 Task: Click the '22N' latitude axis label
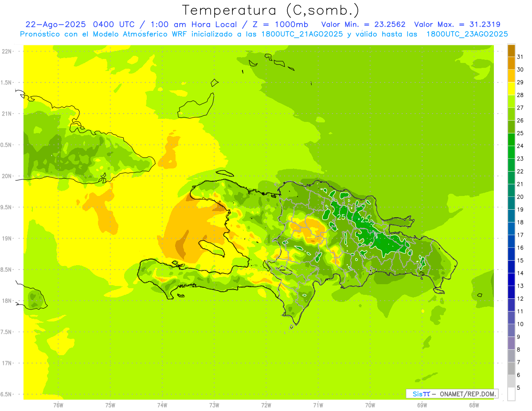coord(7,51)
